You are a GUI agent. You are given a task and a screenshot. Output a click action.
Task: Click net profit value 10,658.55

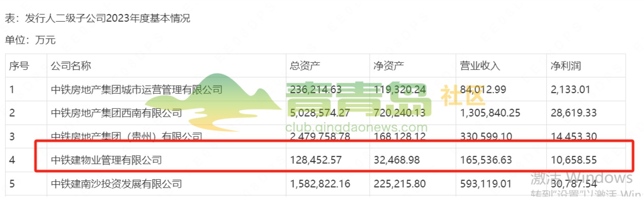point(574,160)
